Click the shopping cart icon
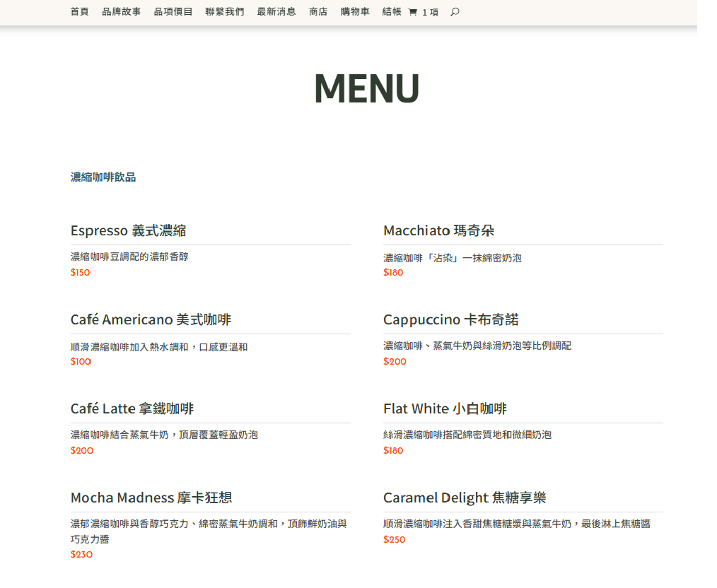This screenshot has width=717, height=588. pyautogui.click(x=412, y=12)
